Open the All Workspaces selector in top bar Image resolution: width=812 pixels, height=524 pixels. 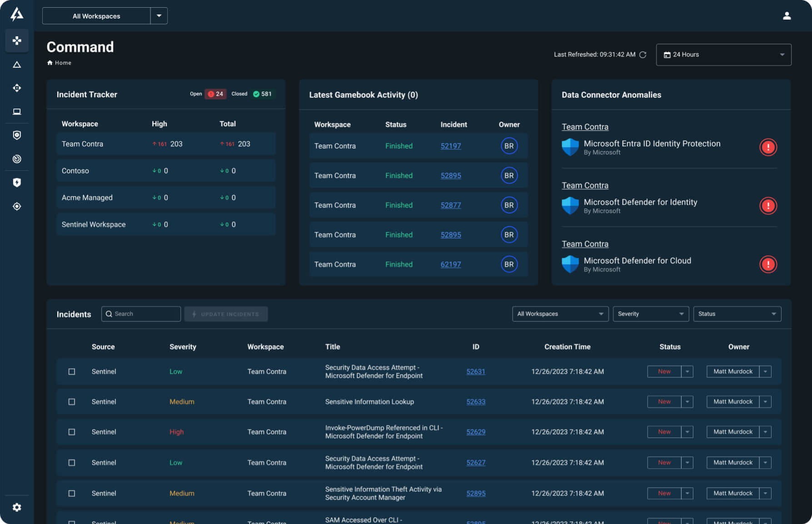click(x=105, y=16)
